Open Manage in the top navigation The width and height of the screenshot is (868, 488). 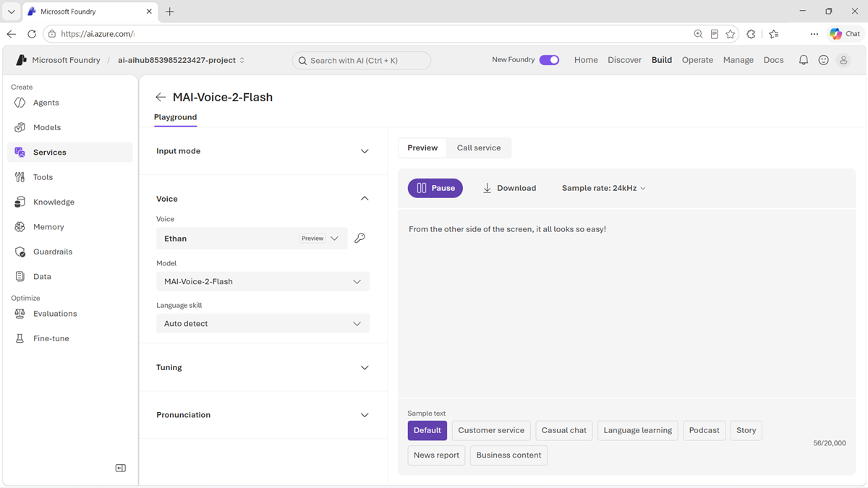point(739,60)
